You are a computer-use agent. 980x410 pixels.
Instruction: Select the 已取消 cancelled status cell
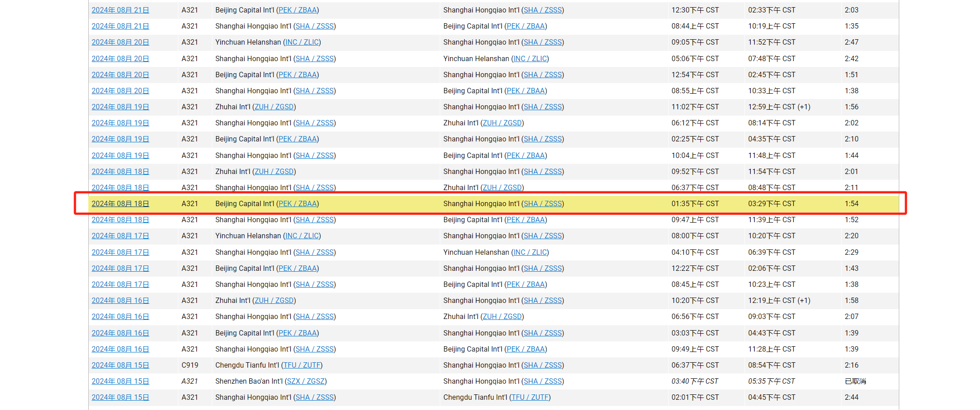click(855, 381)
